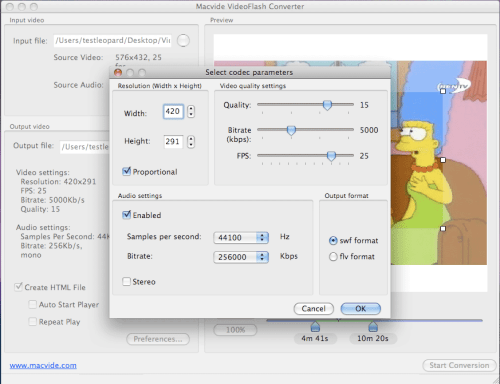
Task: Close the Select codec parameters dialog
Action: (118, 72)
